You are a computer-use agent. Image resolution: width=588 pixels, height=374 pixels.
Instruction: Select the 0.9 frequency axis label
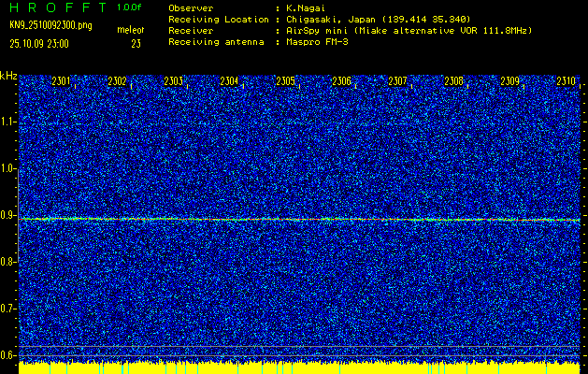[x=8, y=215]
